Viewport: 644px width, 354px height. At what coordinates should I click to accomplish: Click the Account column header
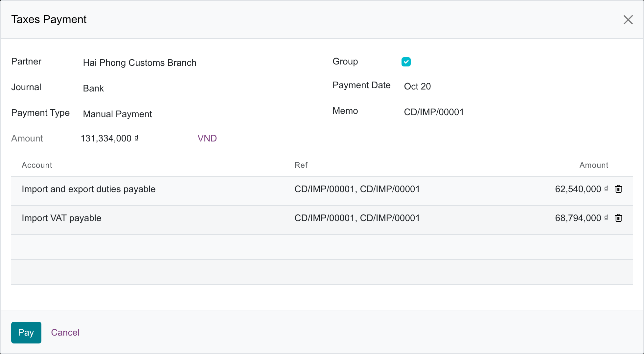pos(37,165)
